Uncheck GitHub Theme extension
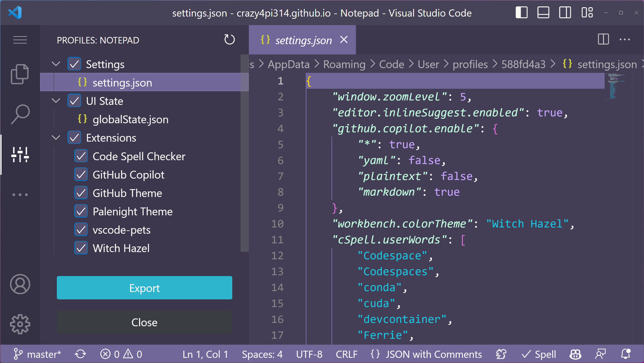Image resolution: width=644 pixels, height=363 pixels. tap(81, 193)
